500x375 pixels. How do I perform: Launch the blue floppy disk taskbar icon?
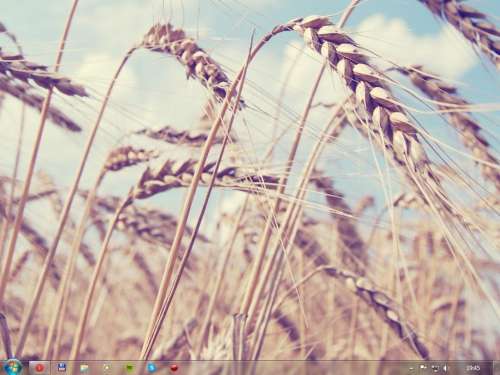point(62,368)
